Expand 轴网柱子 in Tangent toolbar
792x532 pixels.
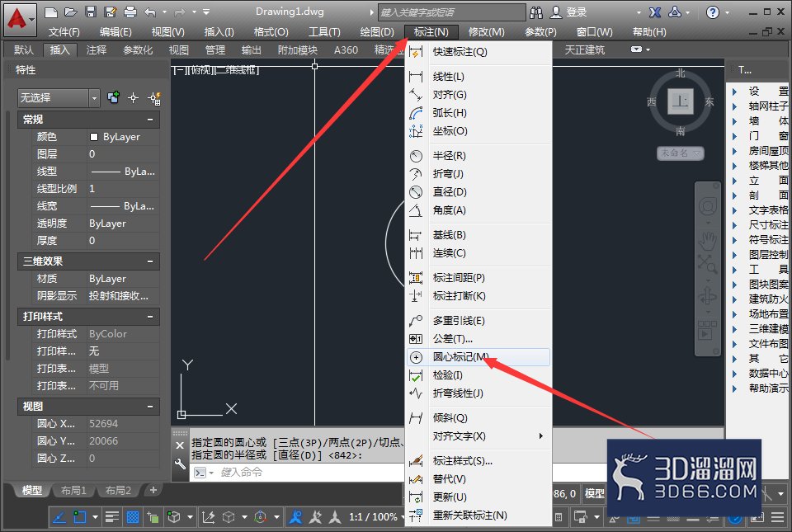point(735,106)
